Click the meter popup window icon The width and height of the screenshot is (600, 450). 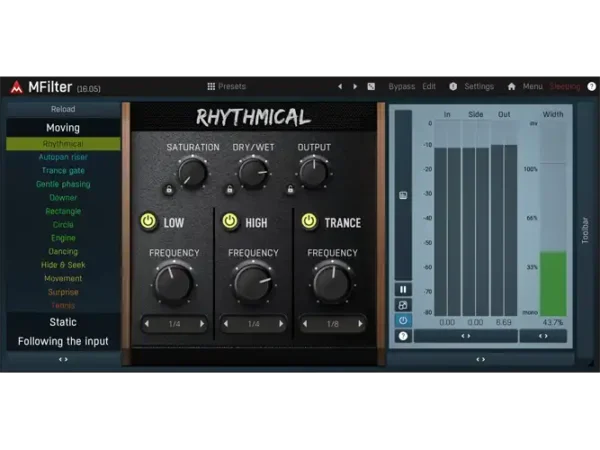coord(403,305)
